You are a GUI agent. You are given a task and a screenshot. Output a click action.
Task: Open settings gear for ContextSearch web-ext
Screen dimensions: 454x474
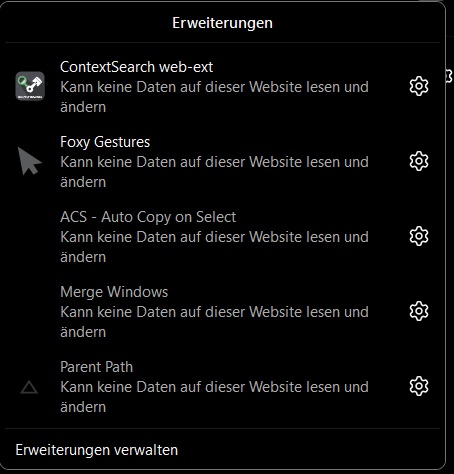pos(419,86)
